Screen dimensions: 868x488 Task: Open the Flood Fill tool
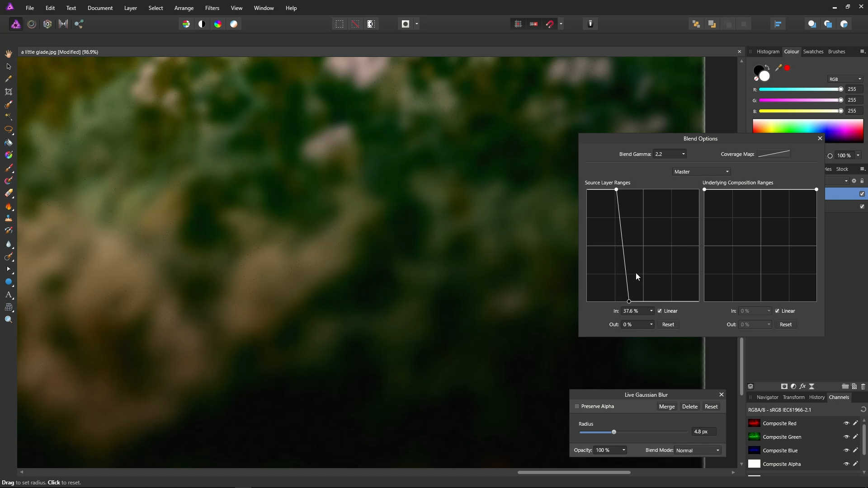click(x=8, y=142)
